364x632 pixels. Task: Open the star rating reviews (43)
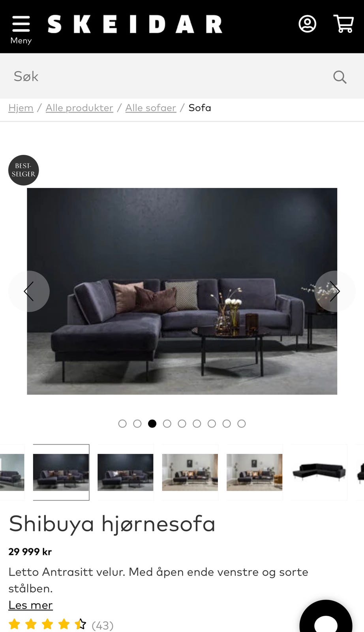pos(61,625)
